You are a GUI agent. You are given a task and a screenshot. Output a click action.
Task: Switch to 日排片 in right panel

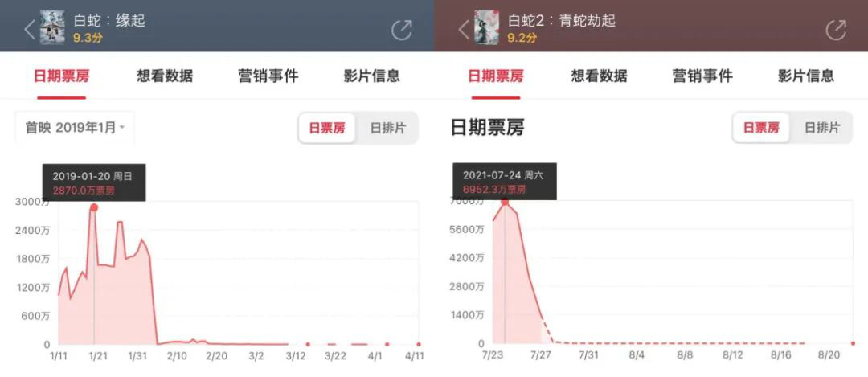pyautogui.click(x=822, y=129)
